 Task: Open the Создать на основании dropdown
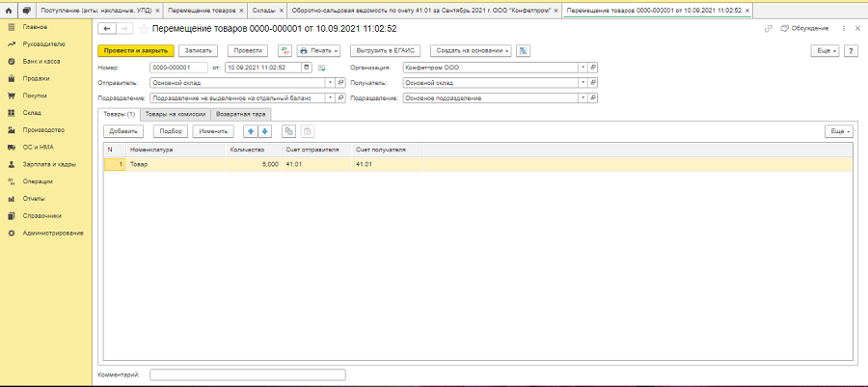coord(472,50)
